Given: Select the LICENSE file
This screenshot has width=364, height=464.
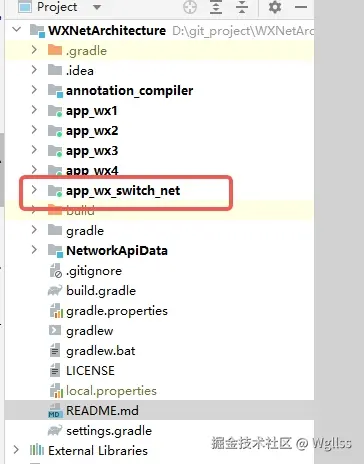Looking at the screenshot, I should pos(90,371).
